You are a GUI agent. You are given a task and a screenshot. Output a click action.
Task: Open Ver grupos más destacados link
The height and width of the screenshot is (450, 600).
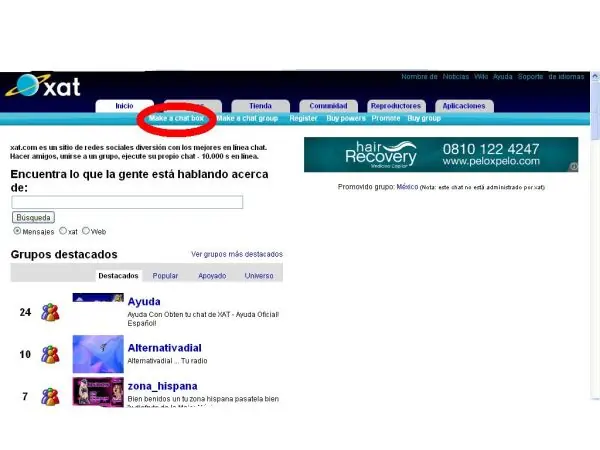[x=237, y=254]
